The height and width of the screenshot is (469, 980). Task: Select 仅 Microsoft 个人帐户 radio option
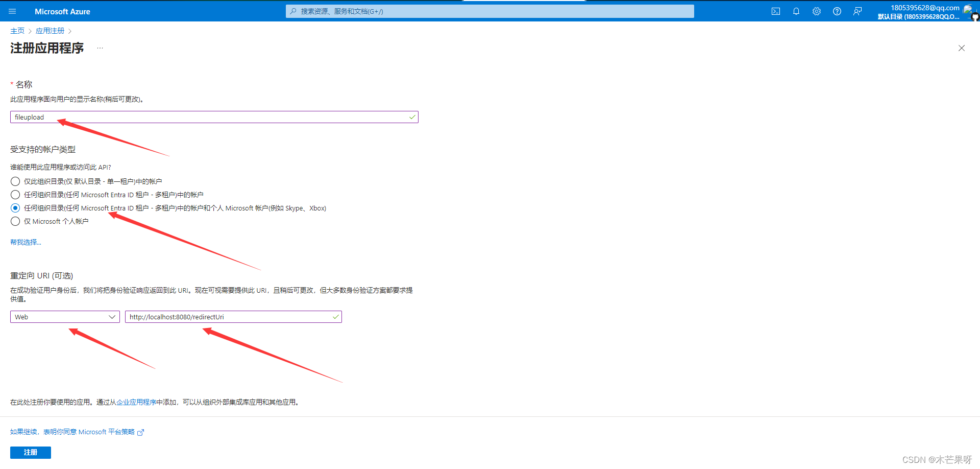coord(15,221)
